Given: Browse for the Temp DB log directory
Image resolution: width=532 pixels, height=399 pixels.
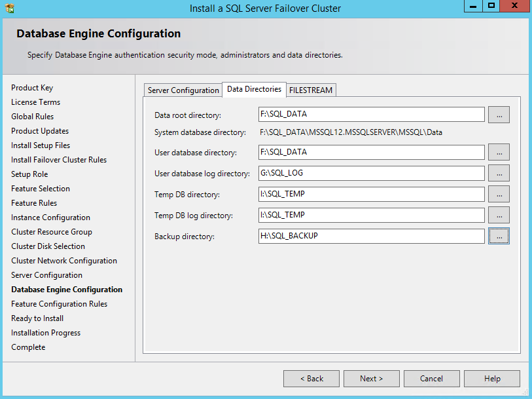Looking at the screenshot, I should tap(499, 215).
